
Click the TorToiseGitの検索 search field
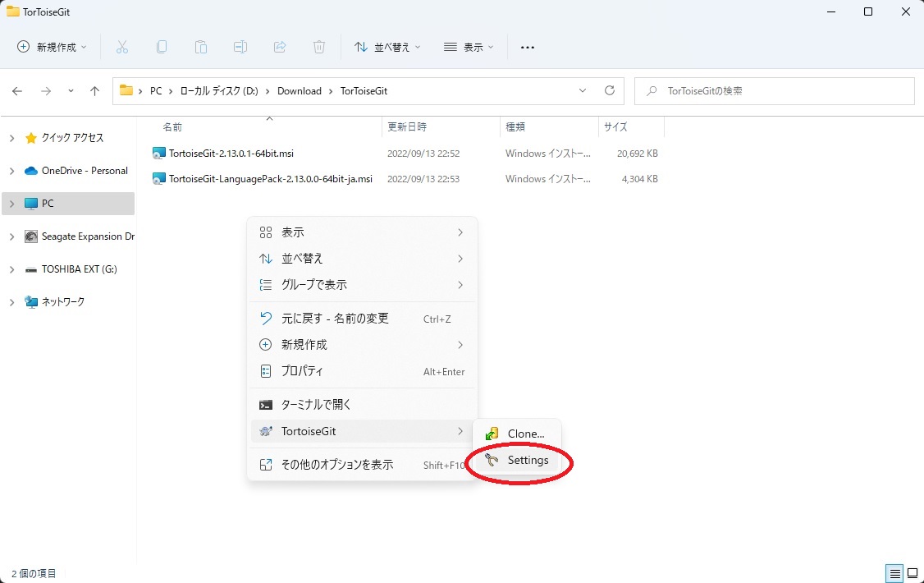click(775, 91)
